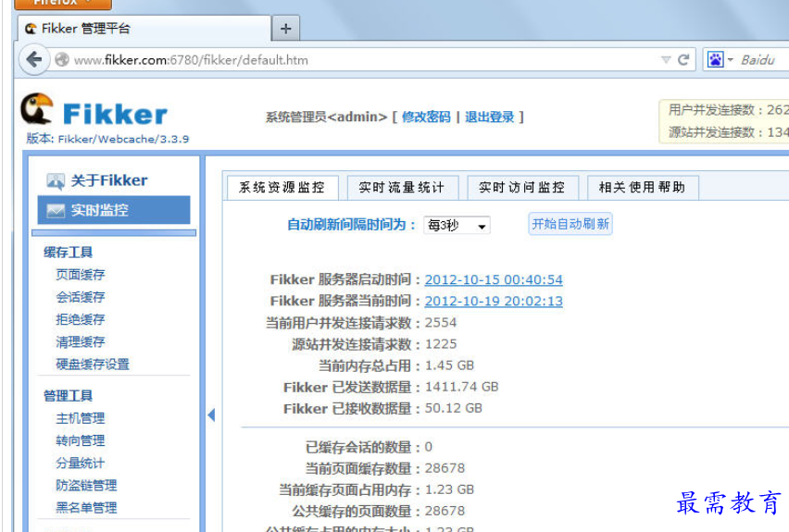Open 转向管理 in the sidebar

(81, 441)
